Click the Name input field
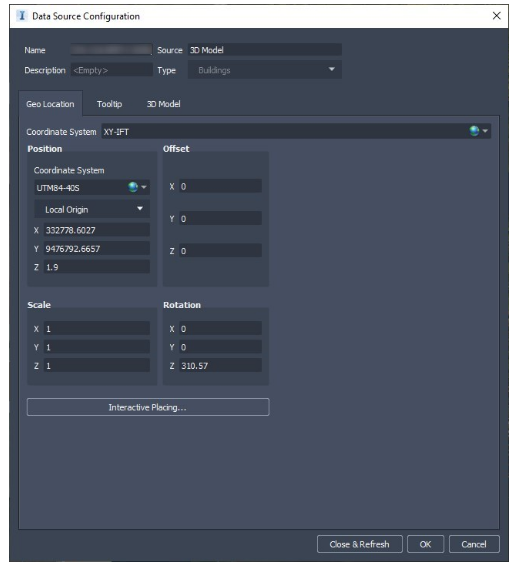518x569 pixels. click(x=111, y=50)
